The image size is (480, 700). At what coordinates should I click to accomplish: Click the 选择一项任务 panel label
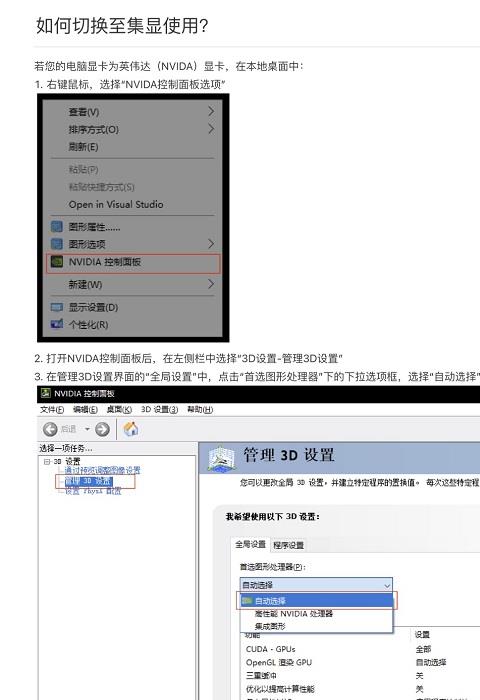coord(66,448)
